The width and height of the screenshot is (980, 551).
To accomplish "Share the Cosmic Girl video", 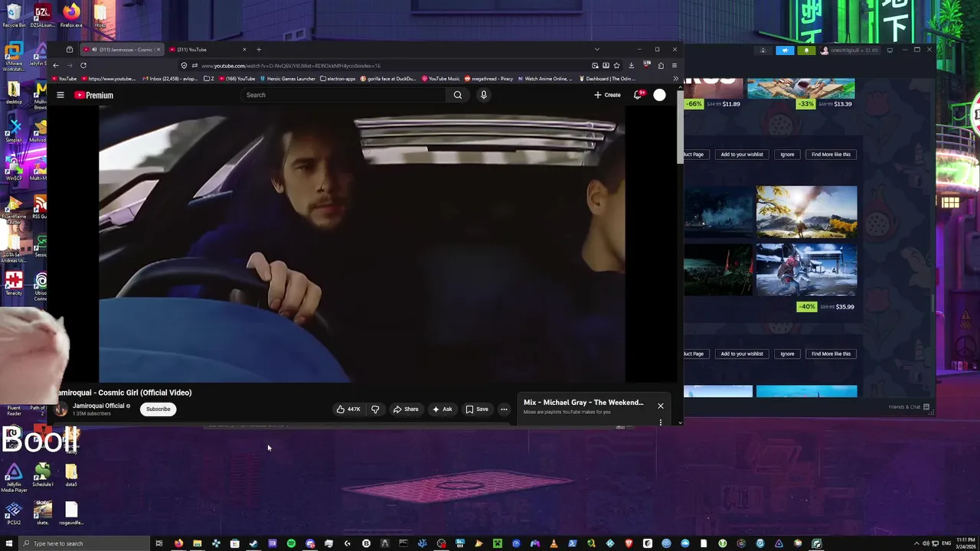I will 406,409.
